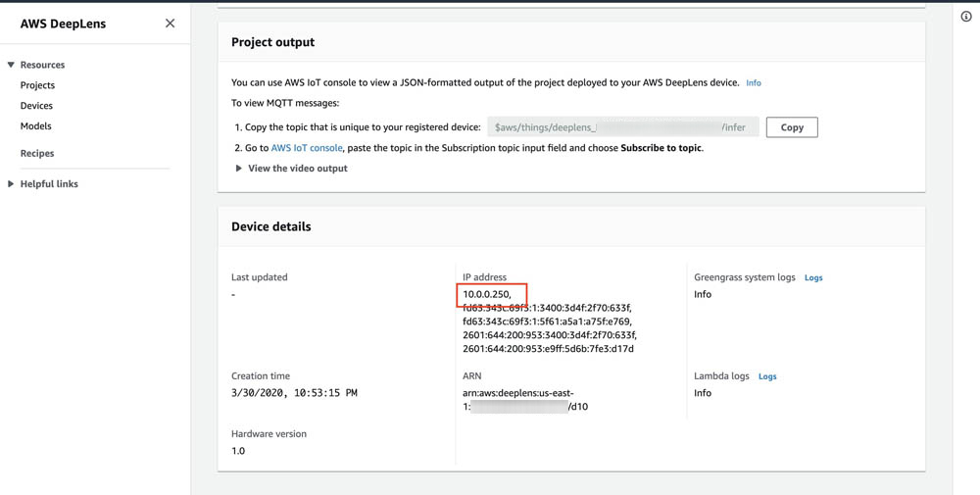Expand the Helpful links section

(11, 183)
